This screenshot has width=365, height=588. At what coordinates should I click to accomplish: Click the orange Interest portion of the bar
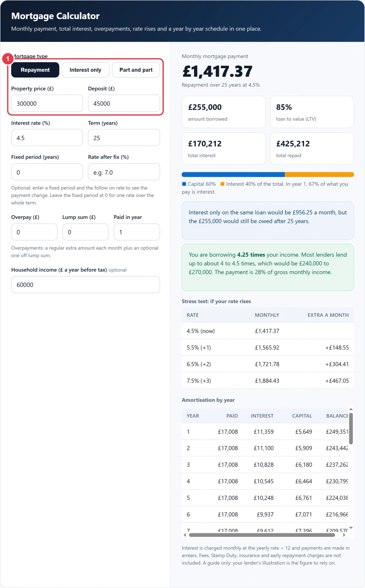[319, 175]
